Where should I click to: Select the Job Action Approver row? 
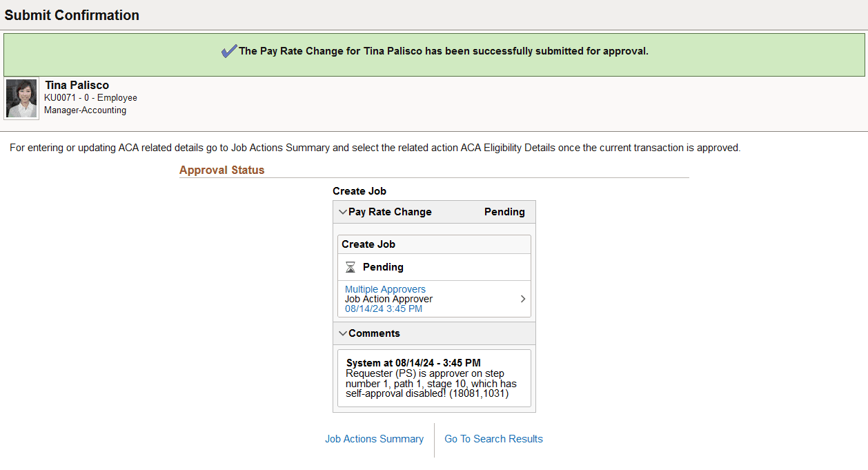(390, 298)
